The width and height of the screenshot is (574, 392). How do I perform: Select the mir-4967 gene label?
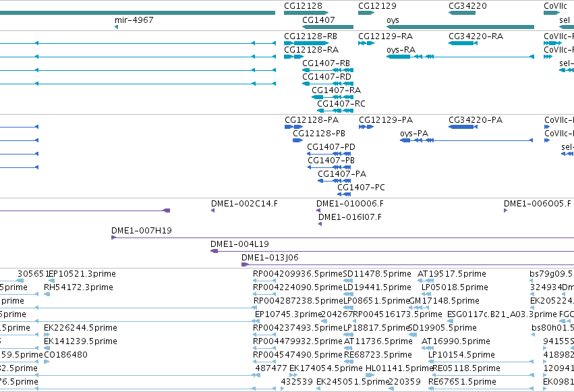[134, 20]
